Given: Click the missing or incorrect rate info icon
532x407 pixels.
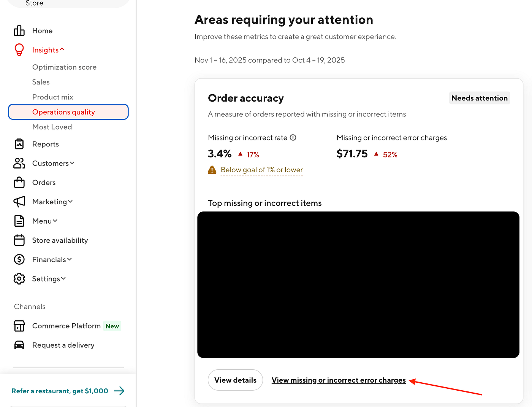Looking at the screenshot, I should [293, 137].
